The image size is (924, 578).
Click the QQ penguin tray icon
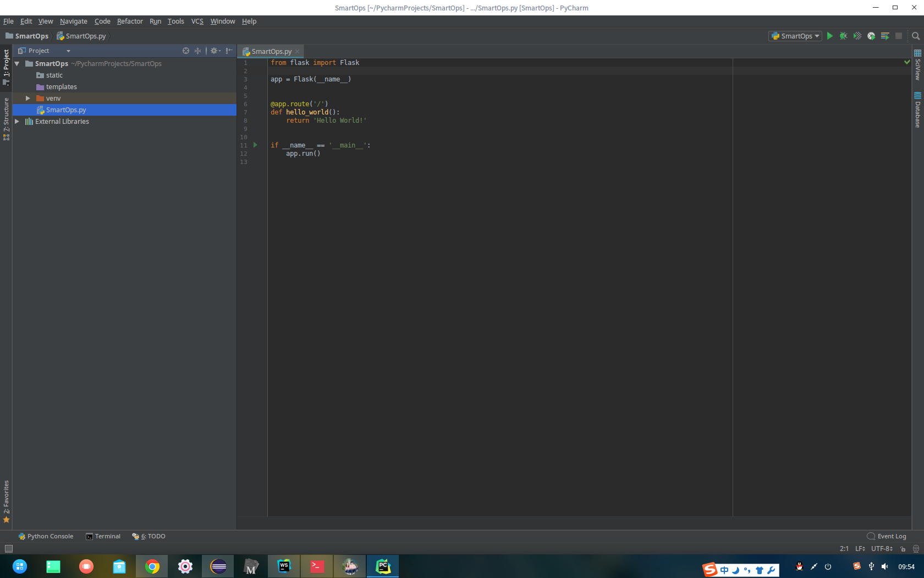(799, 566)
